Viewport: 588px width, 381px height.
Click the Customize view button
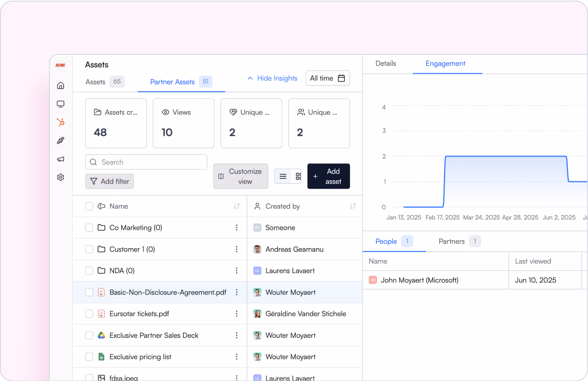pos(241,176)
